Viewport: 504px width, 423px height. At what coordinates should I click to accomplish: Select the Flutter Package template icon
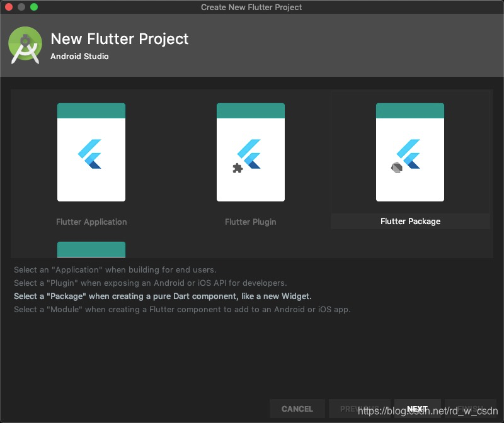click(x=409, y=151)
